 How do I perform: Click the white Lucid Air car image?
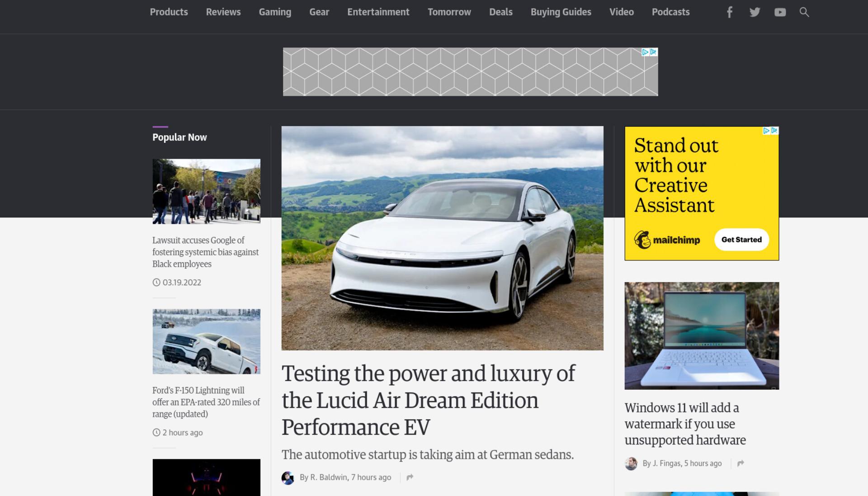point(442,238)
